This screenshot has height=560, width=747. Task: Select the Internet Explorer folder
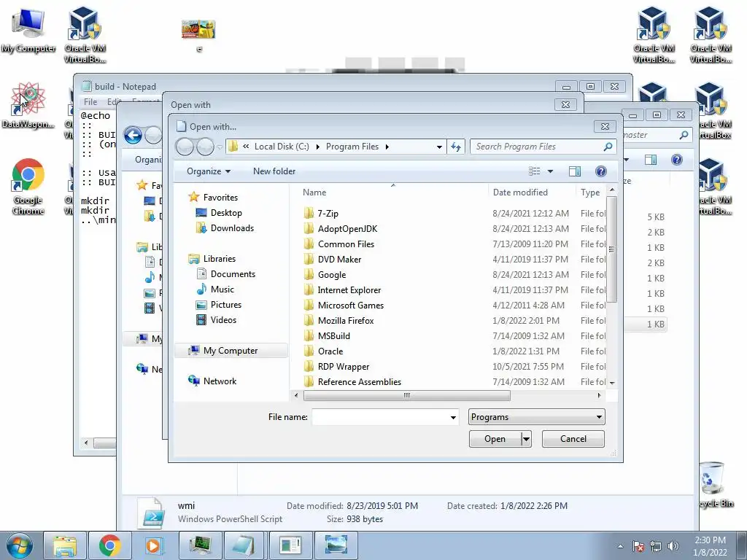point(349,290)
